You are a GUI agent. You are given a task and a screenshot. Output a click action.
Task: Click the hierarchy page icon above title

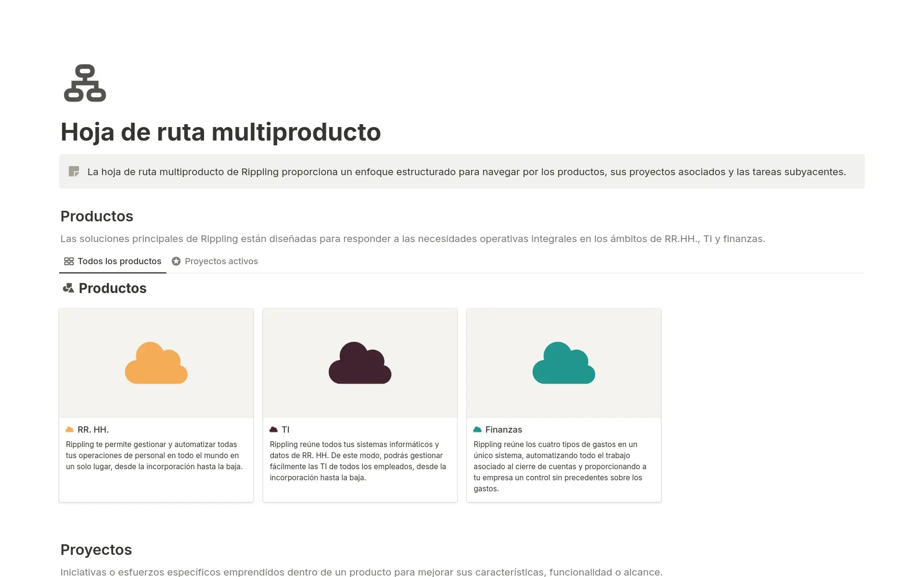[x=85, y=83]
